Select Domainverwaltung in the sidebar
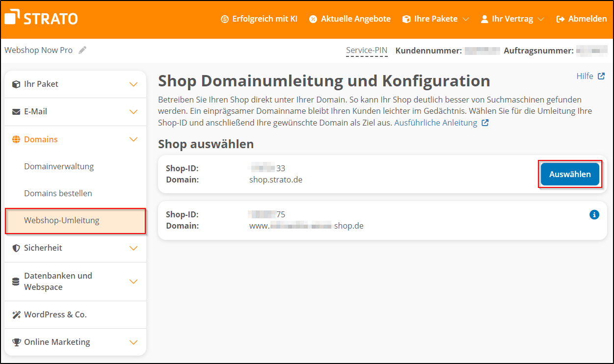The width and height of the screenshot is (614, 364). pyautogui.click(x=59, y=166)
